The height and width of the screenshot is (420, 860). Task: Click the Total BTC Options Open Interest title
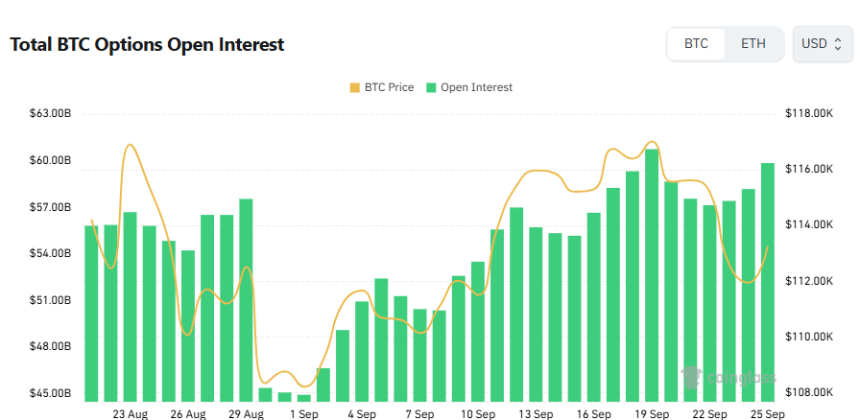click(147, 45)
